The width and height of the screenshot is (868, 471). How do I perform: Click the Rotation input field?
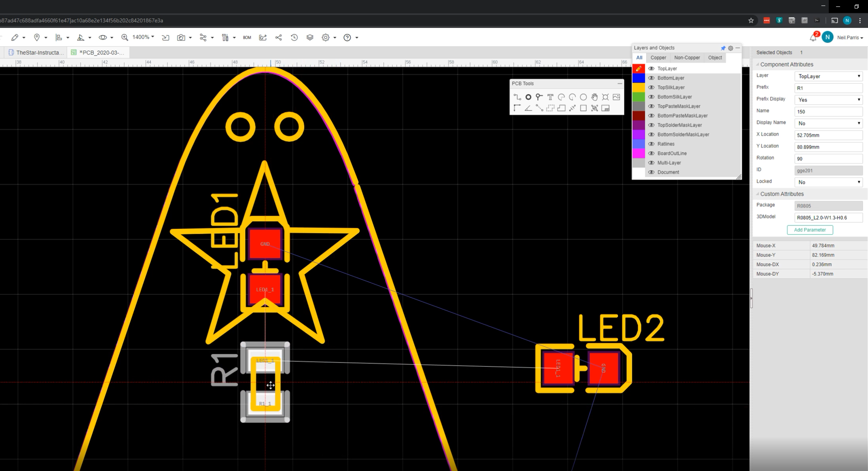pos(828,158)
